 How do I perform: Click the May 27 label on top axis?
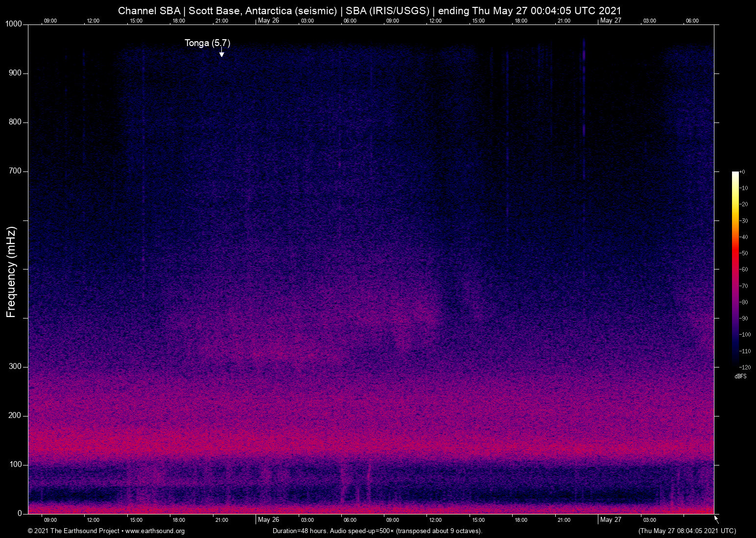click(611, 21)
